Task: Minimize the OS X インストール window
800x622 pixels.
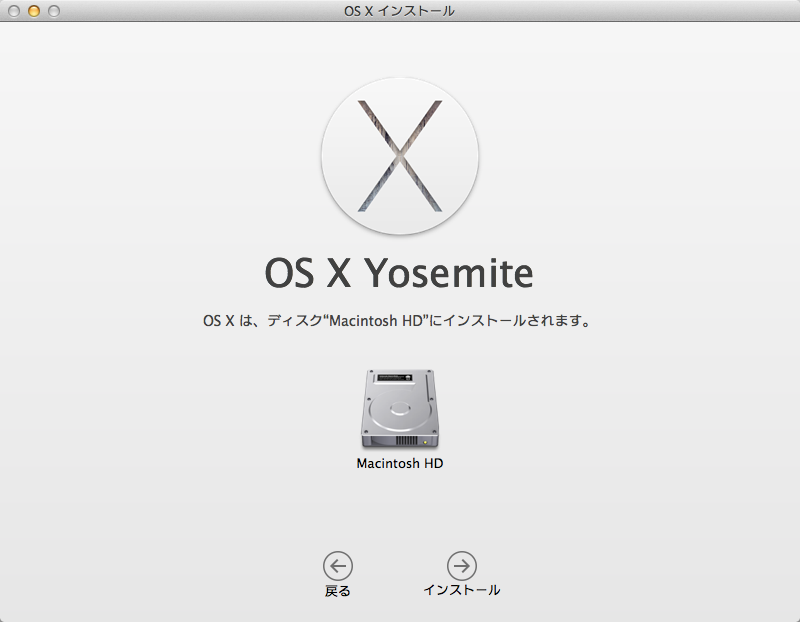Action: [34, 11]
